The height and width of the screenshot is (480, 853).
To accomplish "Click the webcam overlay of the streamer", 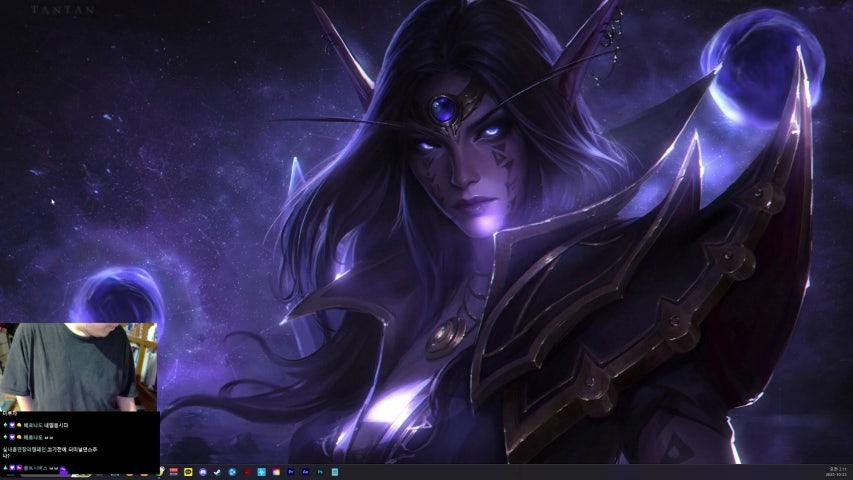I will point(79,367).
